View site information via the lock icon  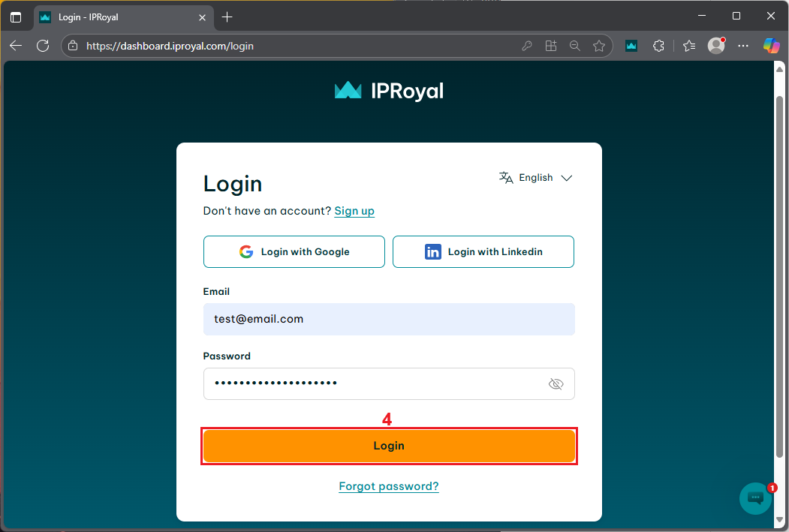[73, 46]
